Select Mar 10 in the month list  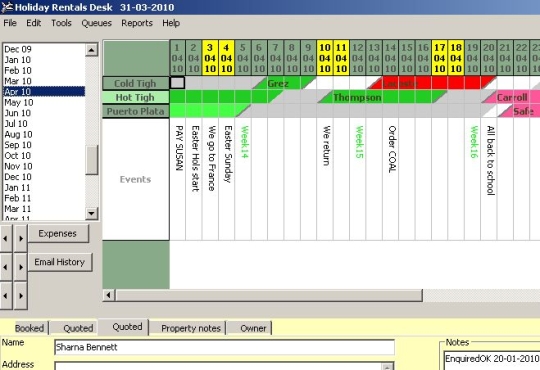click(44, 81)
